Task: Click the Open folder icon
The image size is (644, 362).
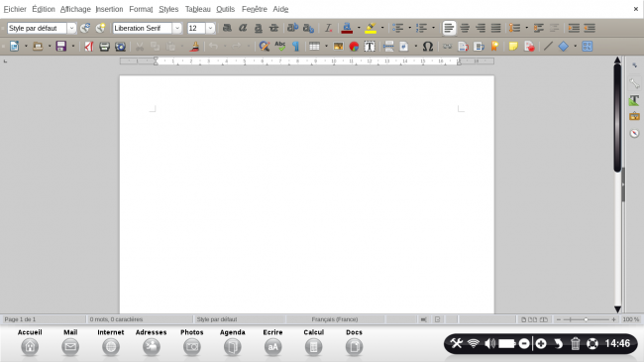Action: (38, 46)
